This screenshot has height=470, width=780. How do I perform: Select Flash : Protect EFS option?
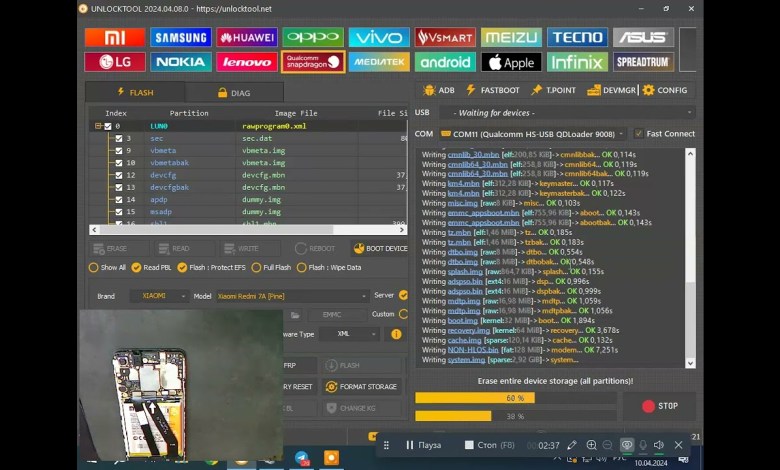[211, 268]
